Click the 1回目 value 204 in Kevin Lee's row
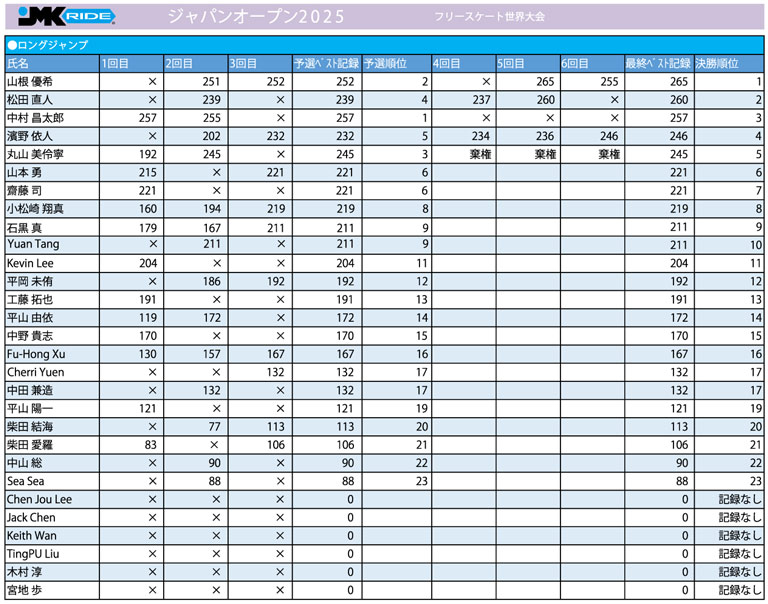Viewport: 768px width, 604px height. point(147,264)
